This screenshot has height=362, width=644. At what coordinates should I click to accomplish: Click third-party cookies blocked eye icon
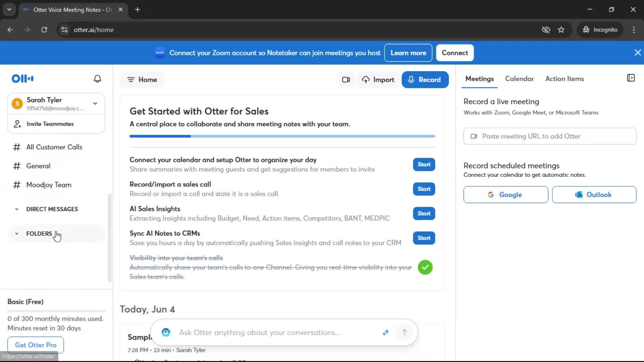(x=546, y=30)
